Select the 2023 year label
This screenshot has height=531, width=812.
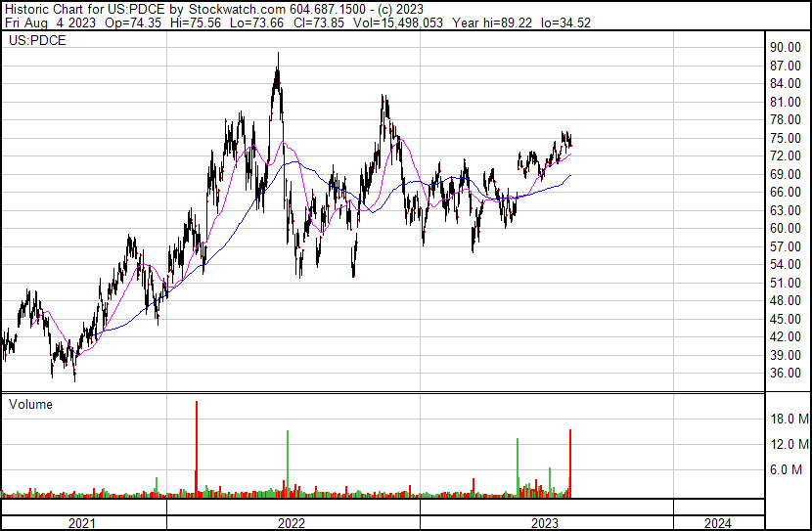pos(545,523)
